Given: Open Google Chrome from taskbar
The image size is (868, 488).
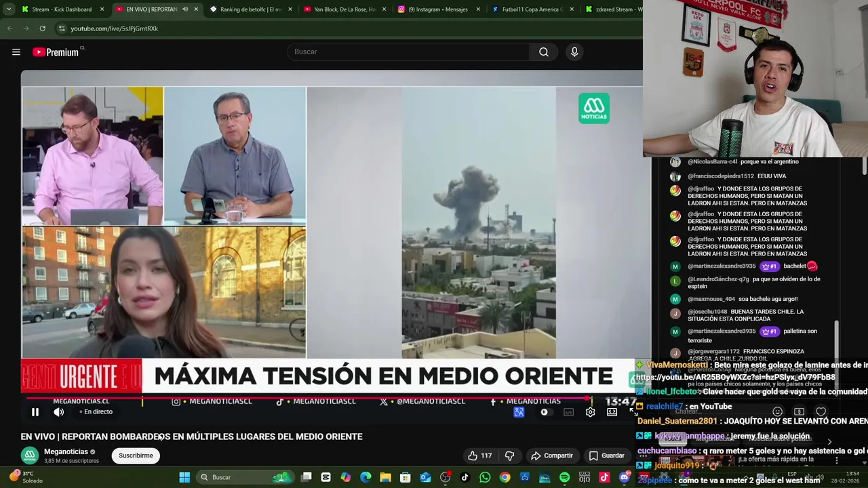Looking at the screenshot, I should [x=505, y=477].
